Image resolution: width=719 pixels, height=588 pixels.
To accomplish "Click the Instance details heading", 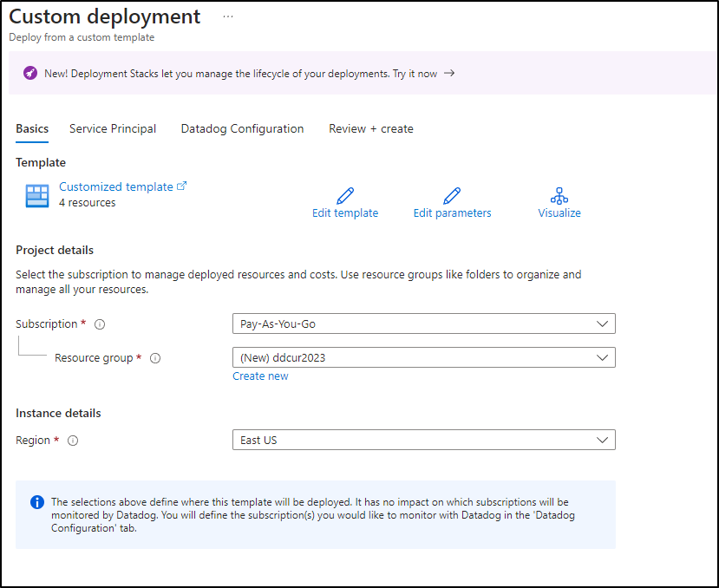I will click(58, 414).
